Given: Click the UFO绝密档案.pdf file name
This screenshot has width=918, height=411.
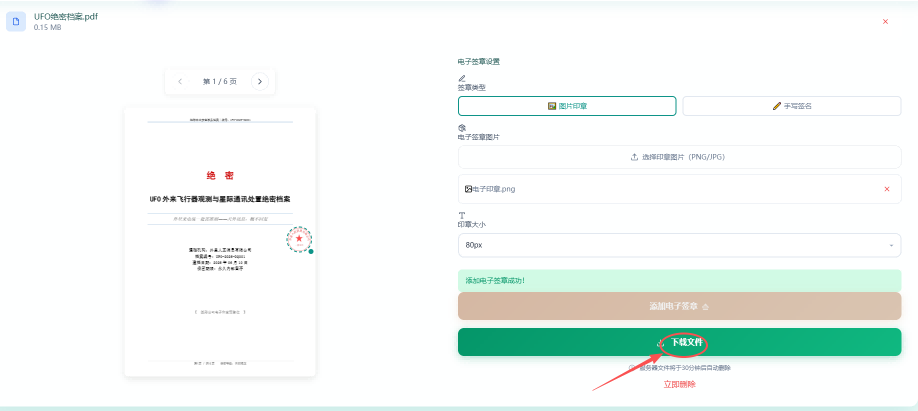Looking at the screenshot, I should (66, 16).
